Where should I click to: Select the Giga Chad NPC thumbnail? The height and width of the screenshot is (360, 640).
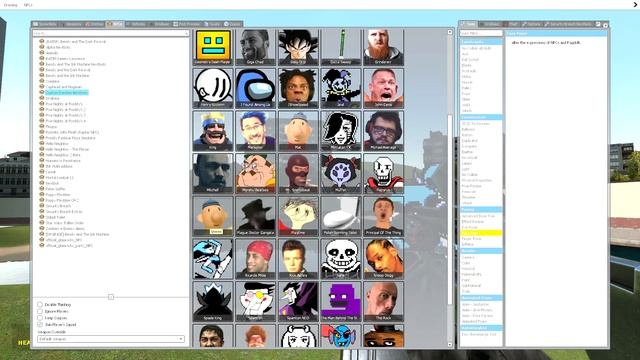[256, 47]
